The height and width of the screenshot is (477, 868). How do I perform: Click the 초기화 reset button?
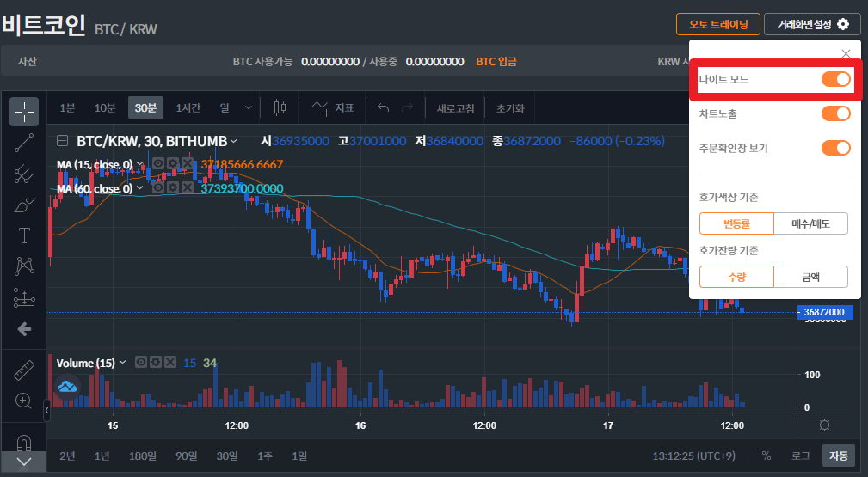[510, 108]
